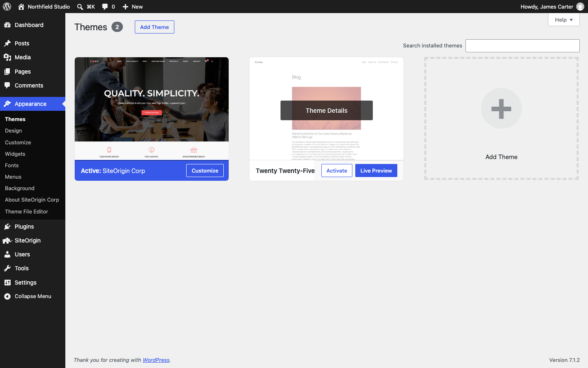Click the Tools wrench icon
588x368 pixels.
pyautogui.click(x=7, y=268)
